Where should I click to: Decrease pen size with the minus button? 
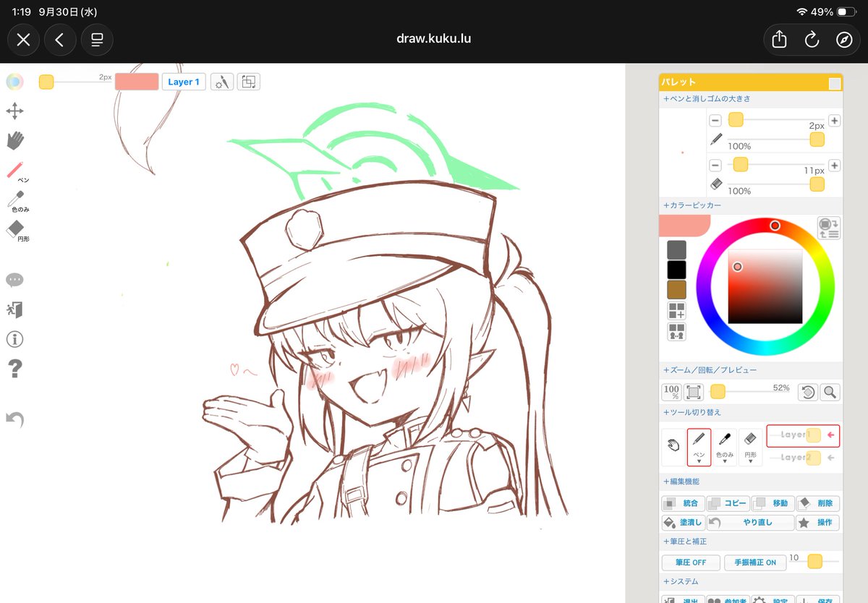(715, 121)
